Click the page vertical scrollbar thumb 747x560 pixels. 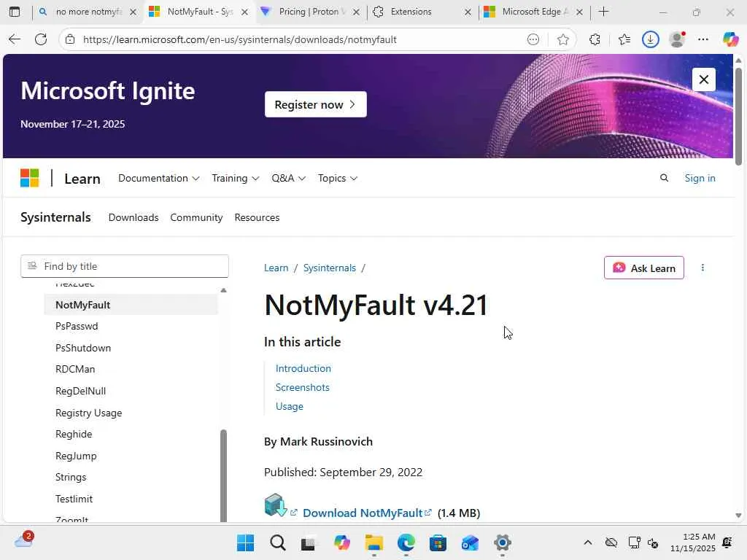point(738,117)
